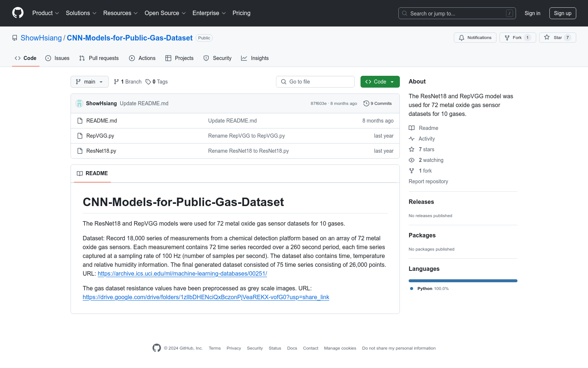Click the eye icon next to 2 watching

tap(412, 160)
